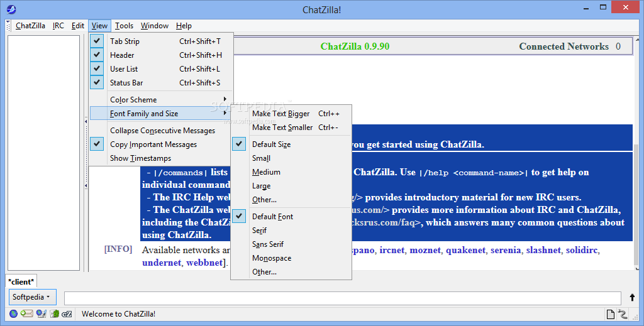Enable Show Timestamps
The height and width of the screenshot is (326, 644).
(x=161, y=158)
